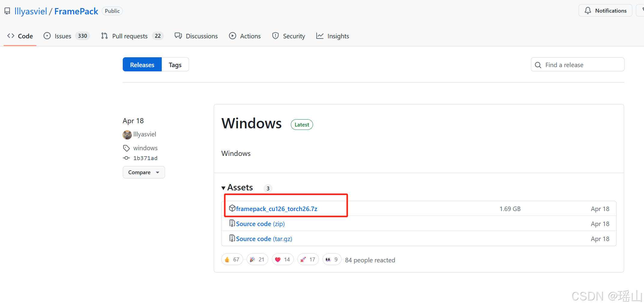Open the Compare dropdown
Screen dimensions: 644x307
point(144,172)
